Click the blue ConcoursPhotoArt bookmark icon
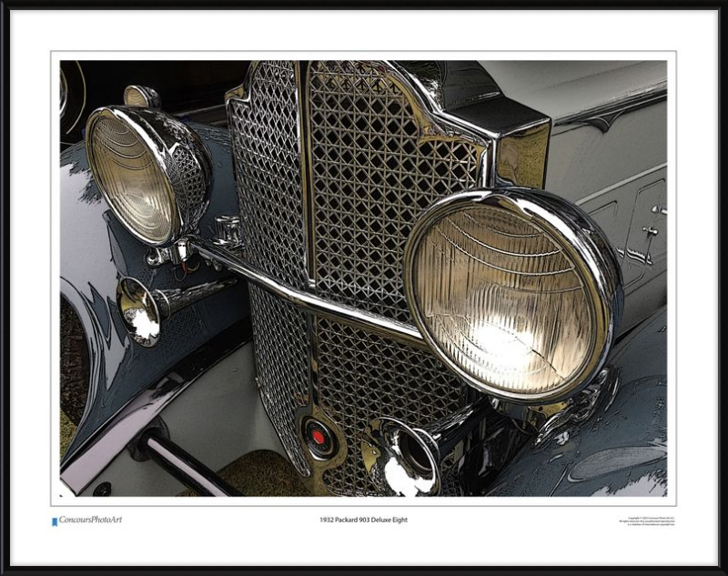This screenshot has width=728, height=576. (x=55, y=521)
